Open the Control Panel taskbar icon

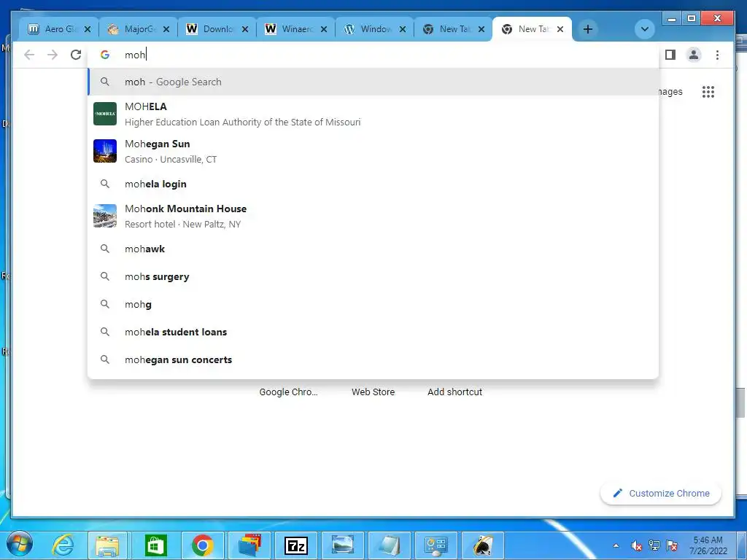(436, 545)
